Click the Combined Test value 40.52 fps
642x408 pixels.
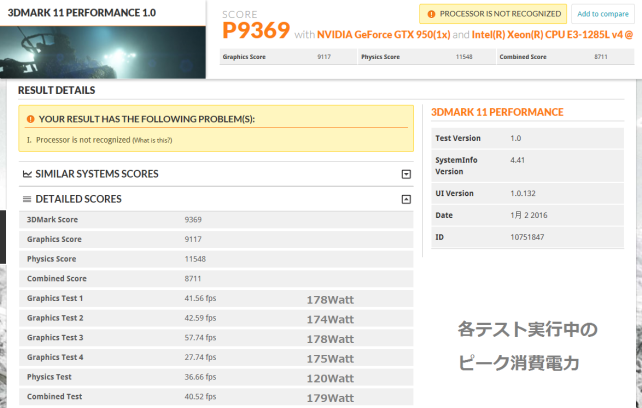200,397
